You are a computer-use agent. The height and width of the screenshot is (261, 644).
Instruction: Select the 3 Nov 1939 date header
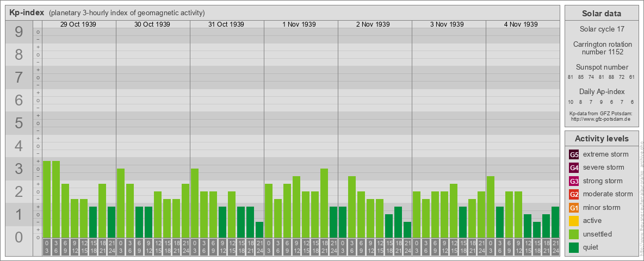tap(447, 24)
